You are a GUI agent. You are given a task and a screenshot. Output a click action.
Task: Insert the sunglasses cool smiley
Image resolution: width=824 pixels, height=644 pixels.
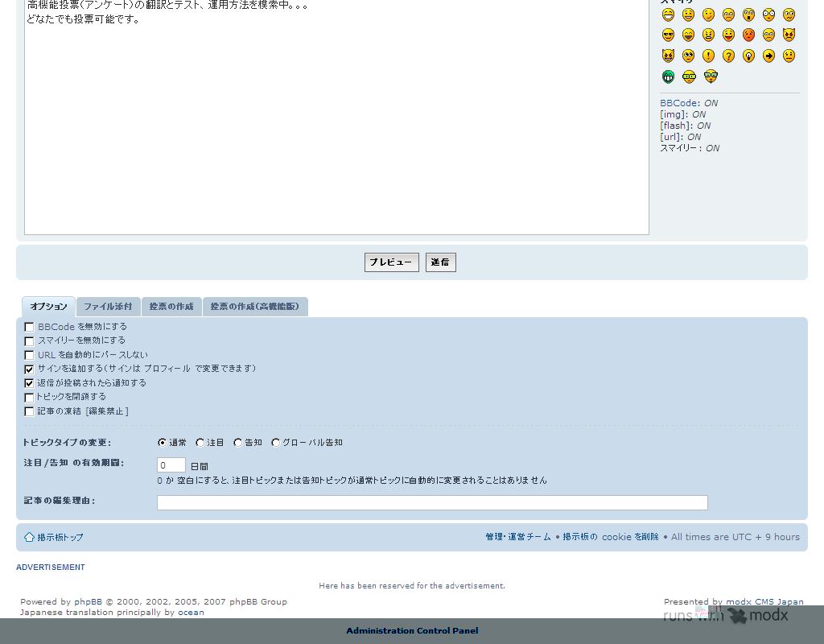click(668, 35)
